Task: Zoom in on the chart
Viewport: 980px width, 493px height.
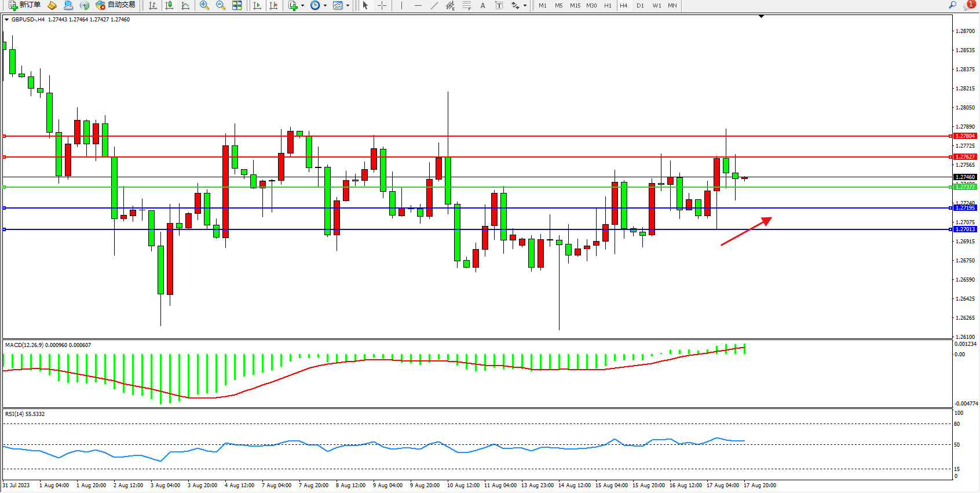Action: (x=204, y=5)
